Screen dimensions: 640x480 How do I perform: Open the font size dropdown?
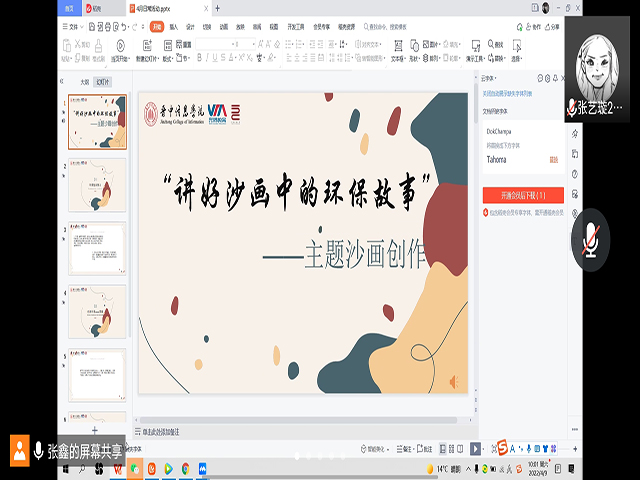pyautogui.click(x=253, y=44)
